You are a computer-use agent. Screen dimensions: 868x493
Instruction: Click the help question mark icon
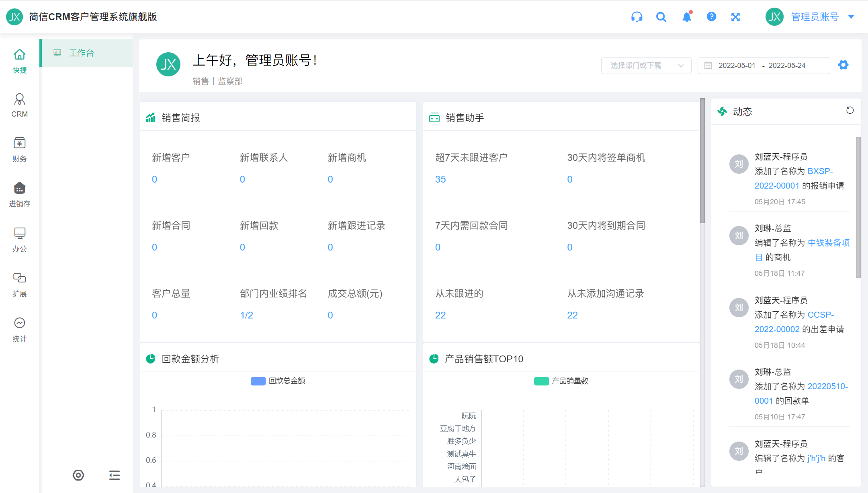tap(711, 17)
